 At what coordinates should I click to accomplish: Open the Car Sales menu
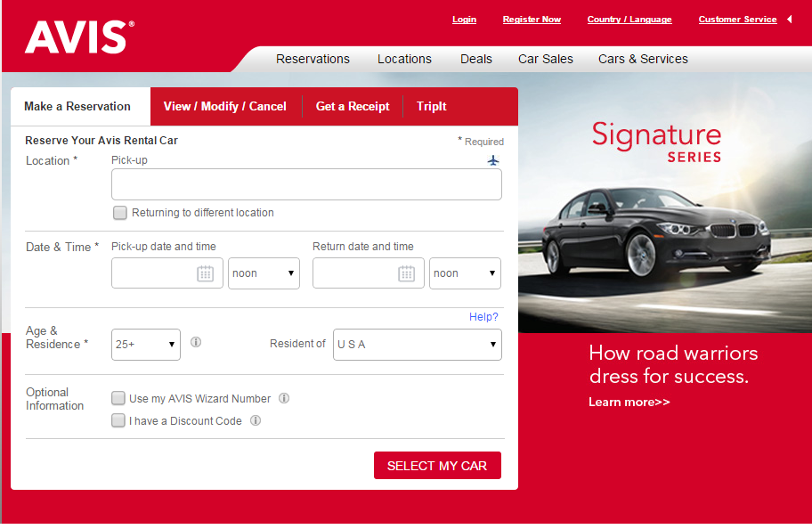click(545, 59)
